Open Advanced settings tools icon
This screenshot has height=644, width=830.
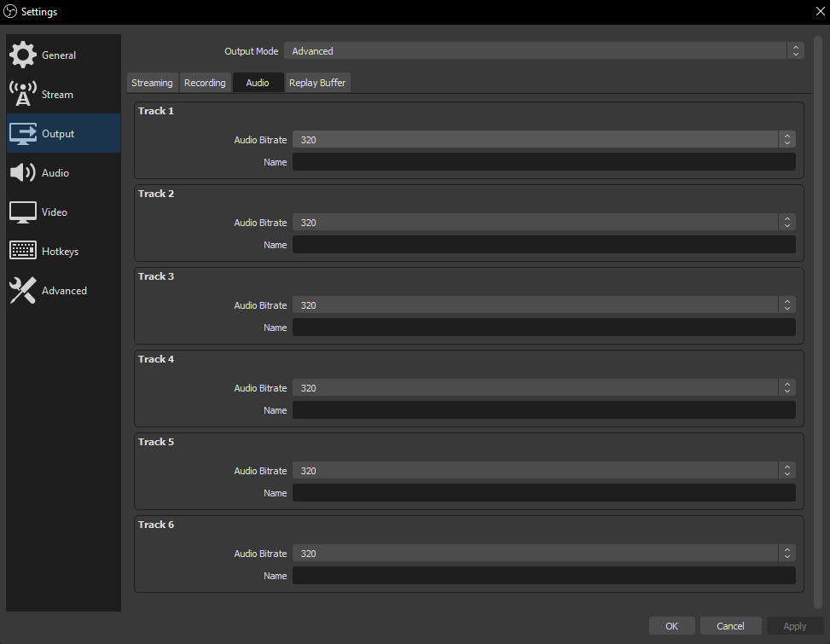[x=23, y=291]
